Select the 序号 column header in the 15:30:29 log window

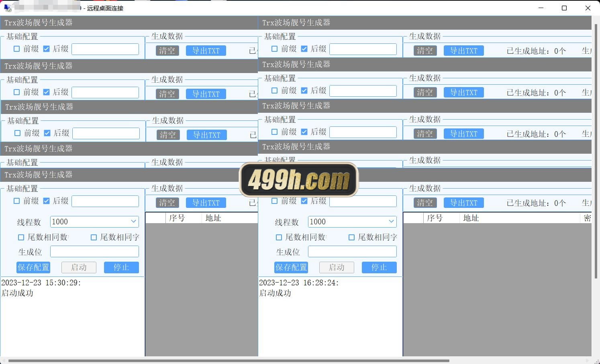tap(184, 218)
